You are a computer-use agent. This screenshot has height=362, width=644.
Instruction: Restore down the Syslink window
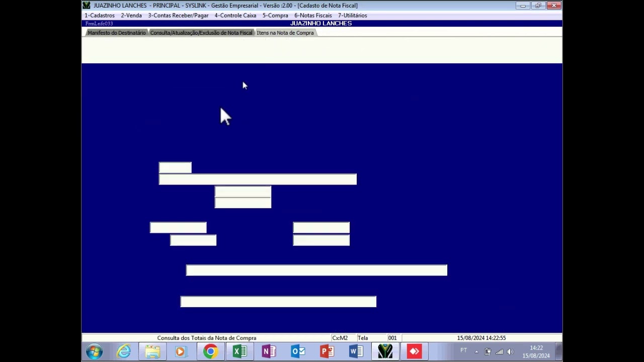538,6
